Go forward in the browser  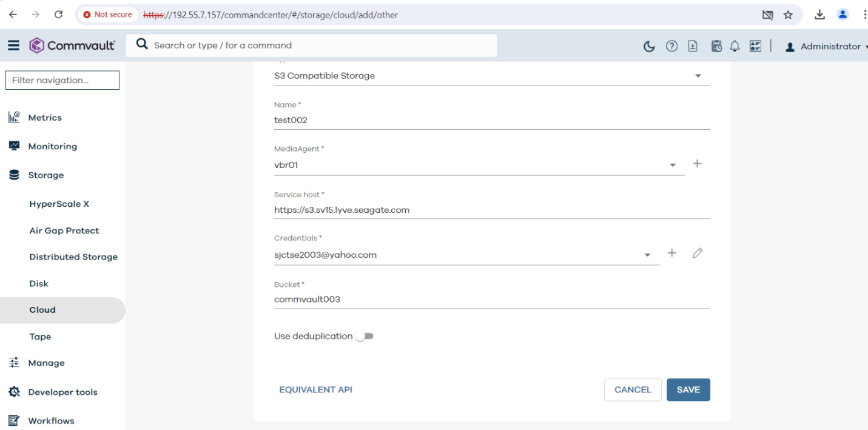[x=36, y=15]
